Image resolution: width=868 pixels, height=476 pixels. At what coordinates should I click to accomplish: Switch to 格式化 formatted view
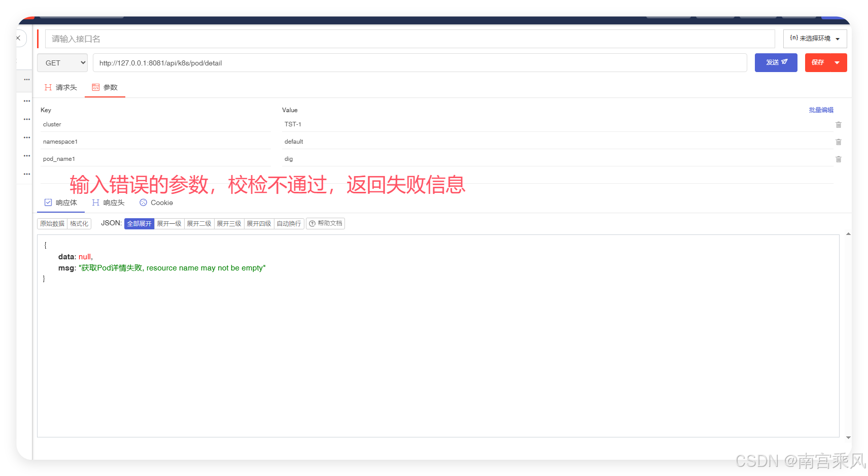click(79, 224)
